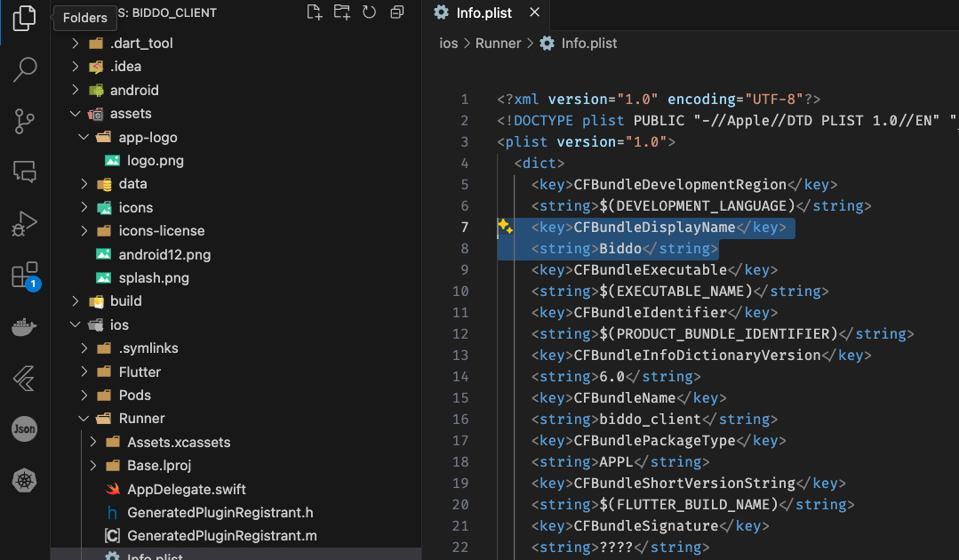Screen dimensions: 959x560
Task: Click the CFBundleSignature key text
Action: (646, 525)
